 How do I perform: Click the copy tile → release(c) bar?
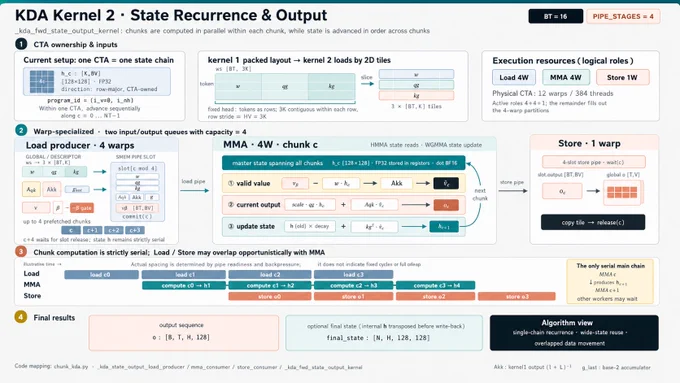593,223
